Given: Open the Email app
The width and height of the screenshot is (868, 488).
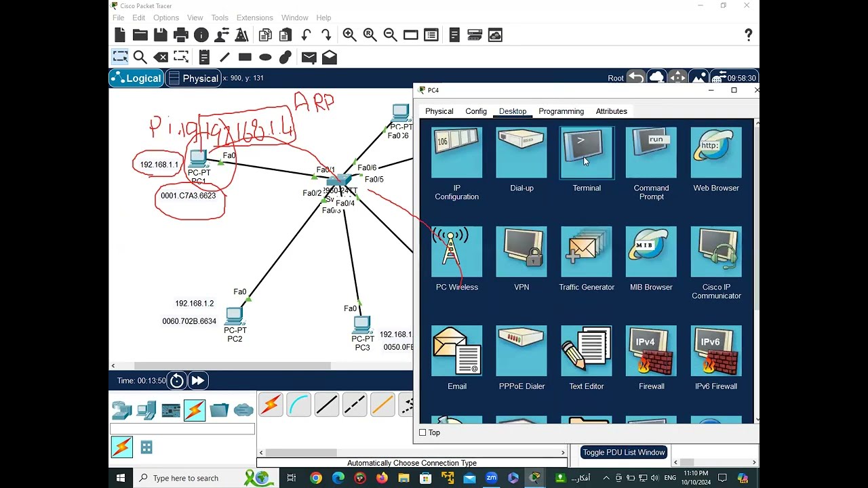Looking at the screenshot, I should tap(456, 351).
